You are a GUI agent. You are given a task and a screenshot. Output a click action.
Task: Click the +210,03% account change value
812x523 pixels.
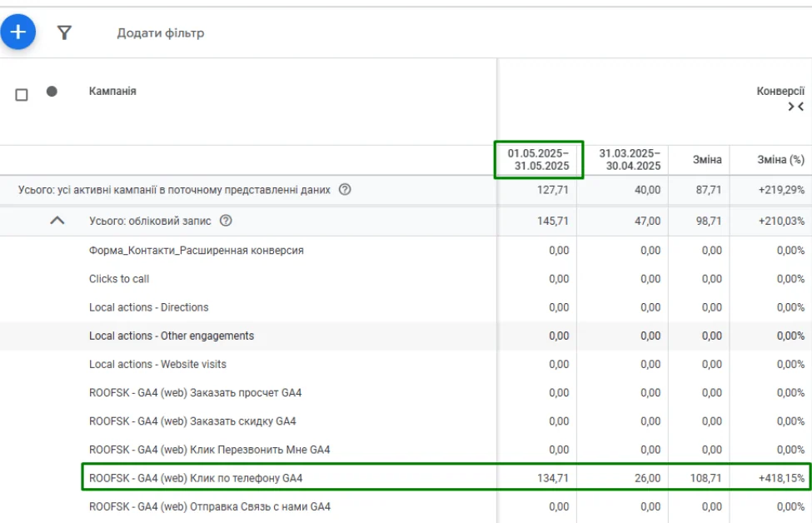[x=781, y=222]
